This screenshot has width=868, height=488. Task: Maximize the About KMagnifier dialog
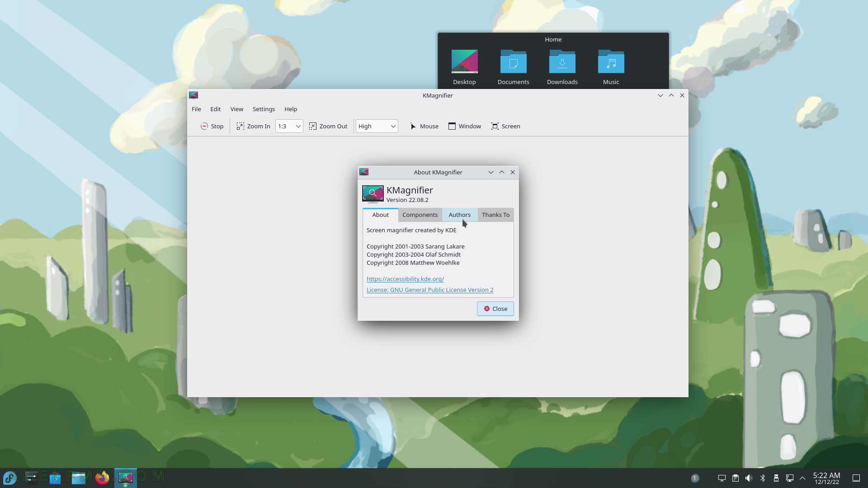[501, 172]
